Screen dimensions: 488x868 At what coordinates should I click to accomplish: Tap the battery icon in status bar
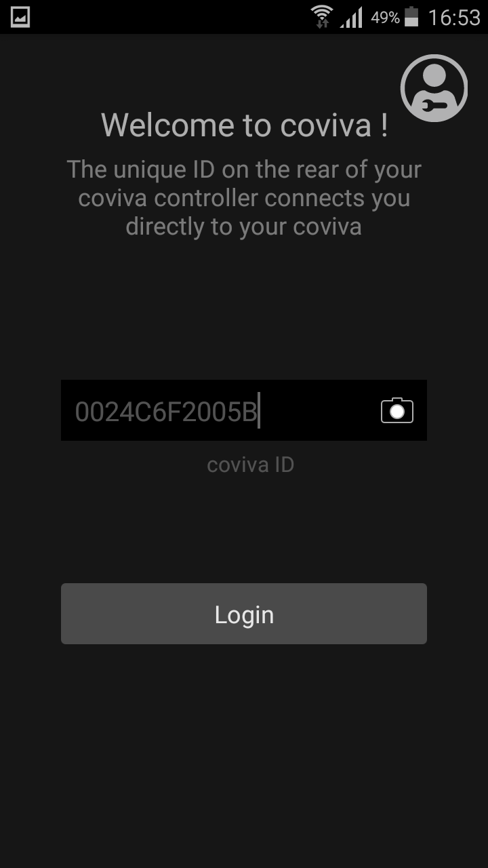pos(411,17)
